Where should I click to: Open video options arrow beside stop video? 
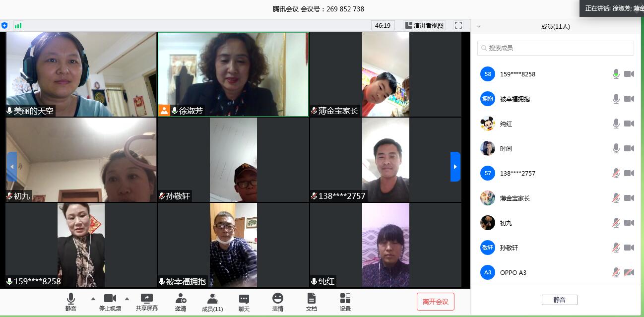pyautogui.click(x=127, y=299)
